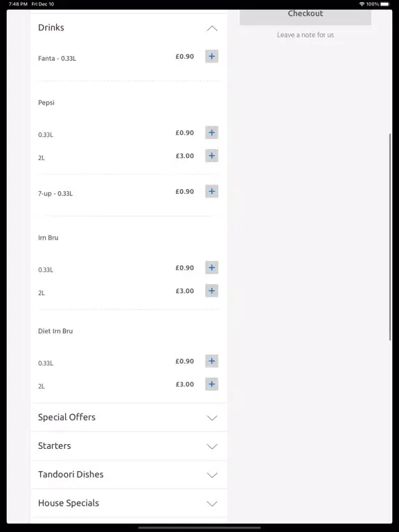Expand the Special Offers section
Image resolution: width=399 pixels, height=532 pixels.
(129, 417)
